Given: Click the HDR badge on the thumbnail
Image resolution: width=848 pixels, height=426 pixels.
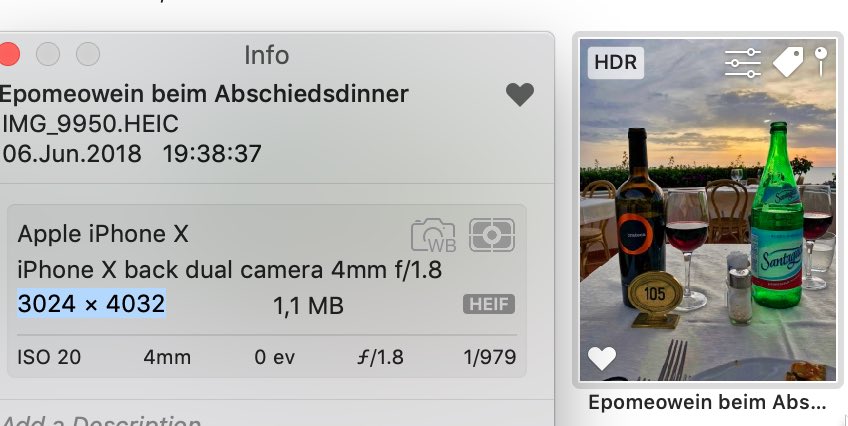Looking at the screenshot, I should 615,62.
